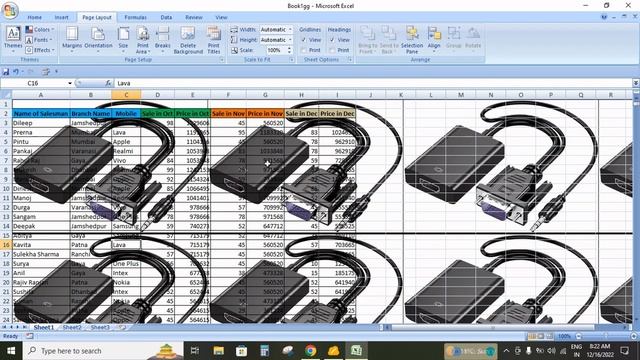
Task: Open the Width Automatic dropdown
Action: pos(290,29)
